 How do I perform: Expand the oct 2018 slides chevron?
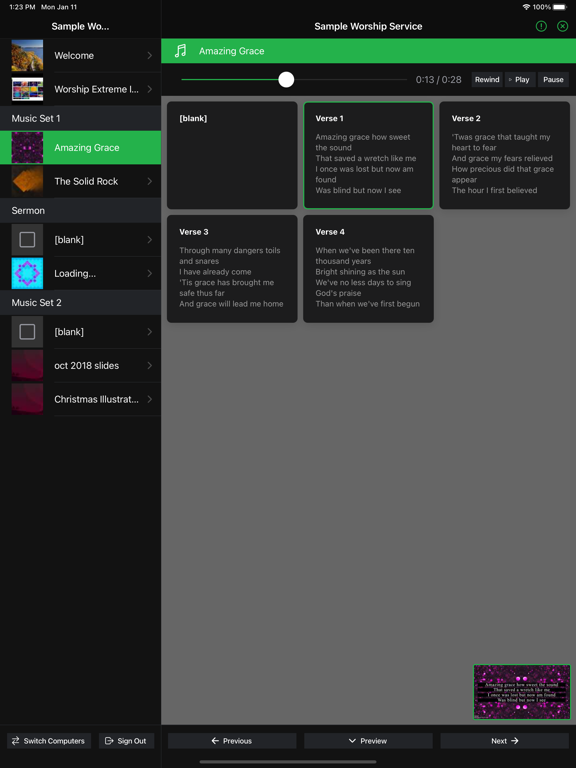(x=149, y=365)
